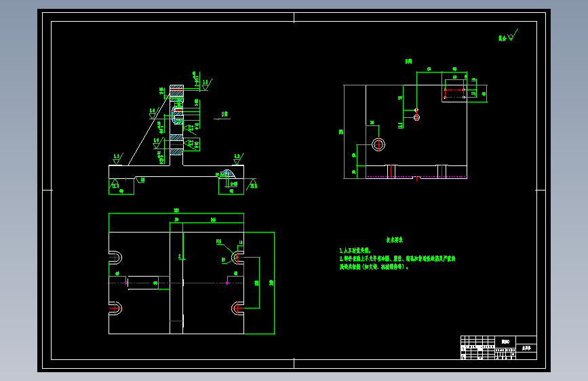The height and width of the screenshot is (381, 588).
Task: Click the topmost hatched area of the vertical wall
Action: [176, 87]
